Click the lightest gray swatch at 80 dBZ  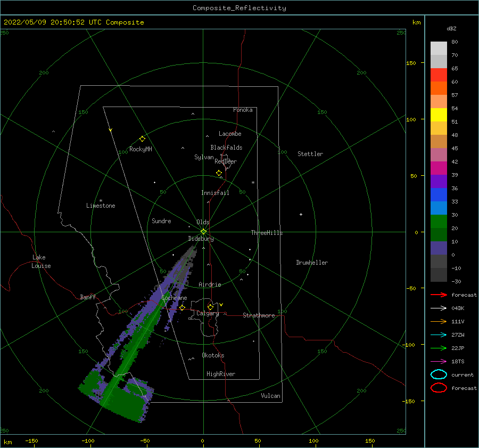point(439,48)
